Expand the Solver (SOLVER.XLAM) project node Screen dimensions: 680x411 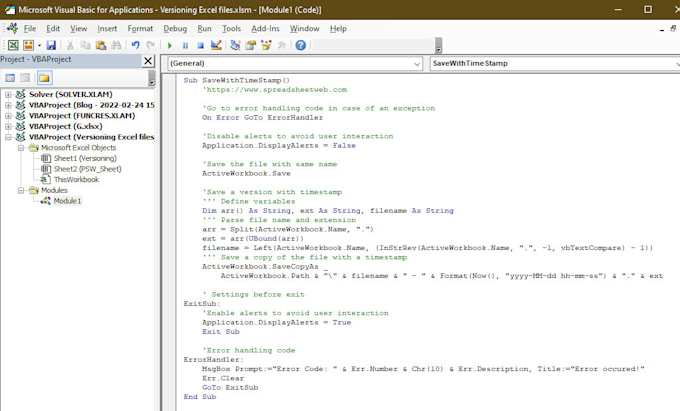(x=8, y=94)
